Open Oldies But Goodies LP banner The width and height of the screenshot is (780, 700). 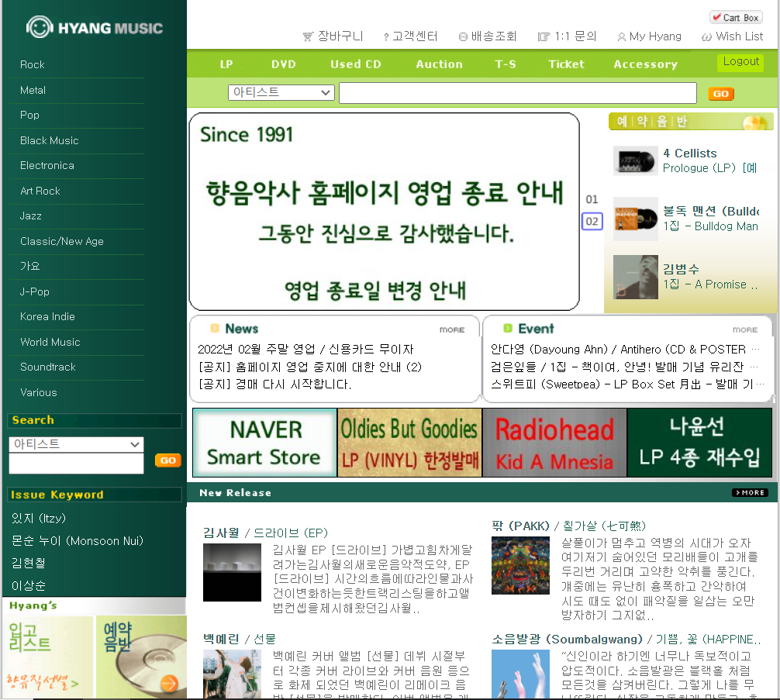click(x=409, y=443)
